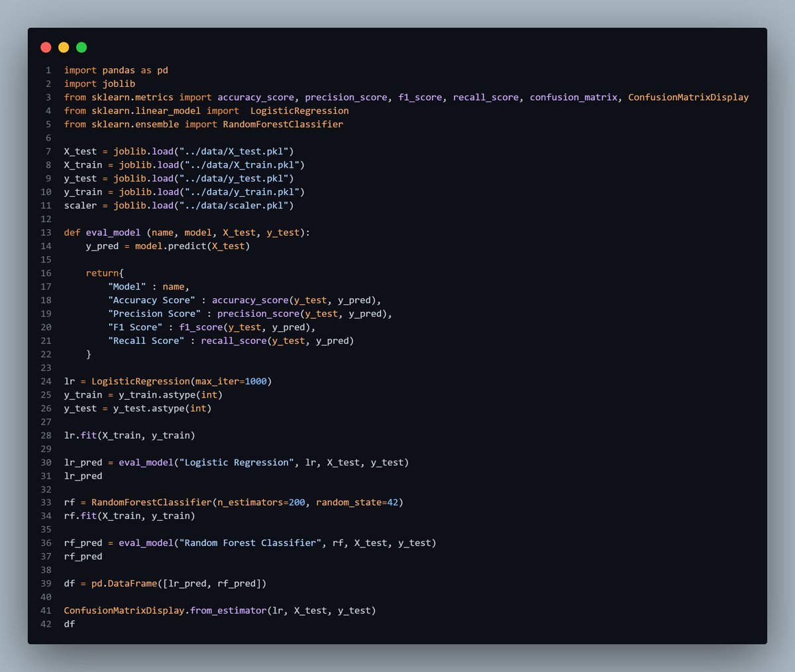
Task: Click "f1_score" in the line 3 import
Action: 420,97
